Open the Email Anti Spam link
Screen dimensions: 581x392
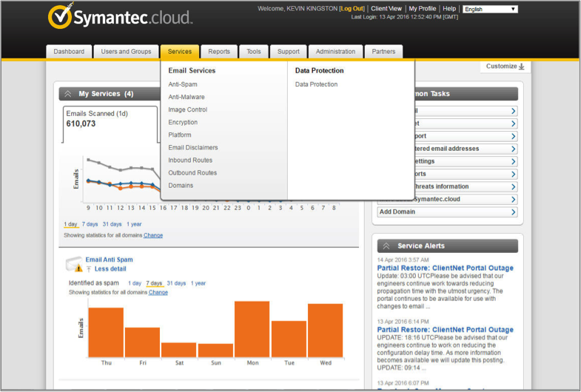coord(109,260)
